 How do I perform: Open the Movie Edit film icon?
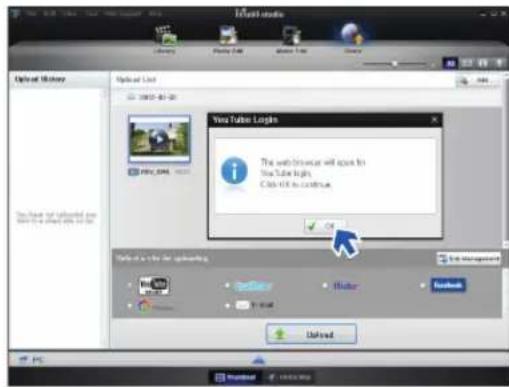coord(291,35)
